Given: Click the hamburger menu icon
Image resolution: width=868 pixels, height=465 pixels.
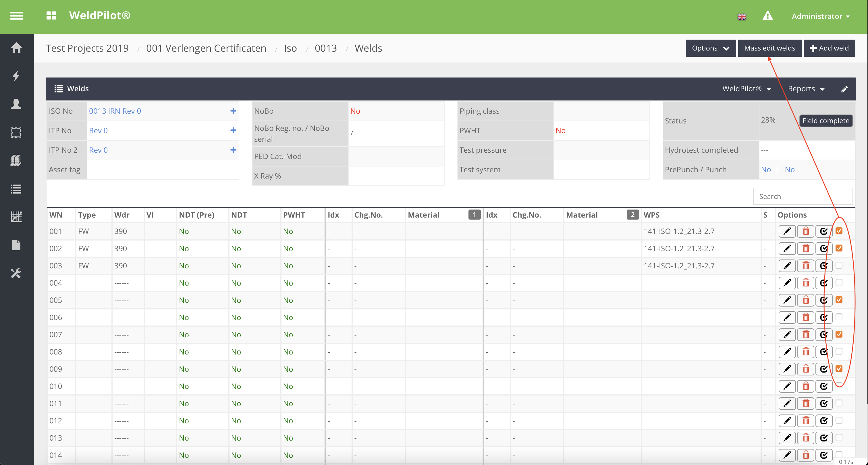Looking at the screenshot, I should click(x=16, y=16).
